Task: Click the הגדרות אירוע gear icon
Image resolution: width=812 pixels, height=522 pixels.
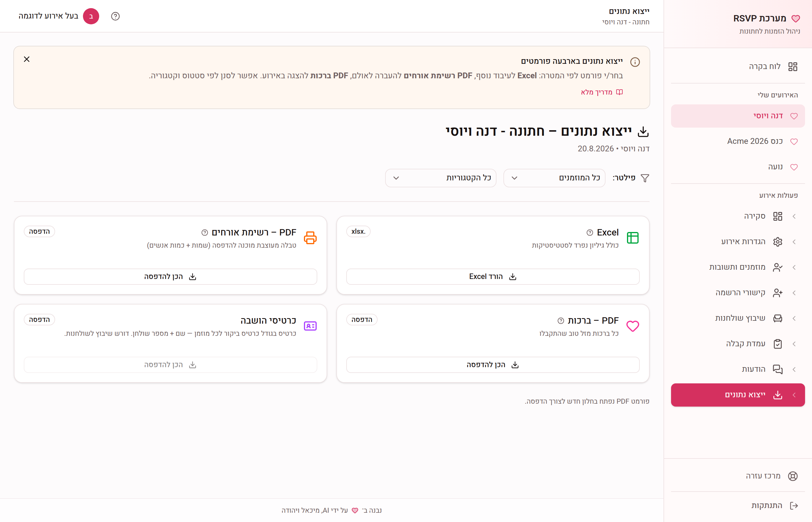Action: pyautogui.click(x=778, y=242)
